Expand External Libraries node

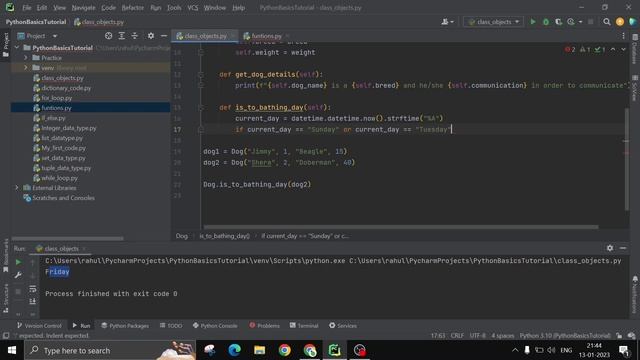coord(17,188)
